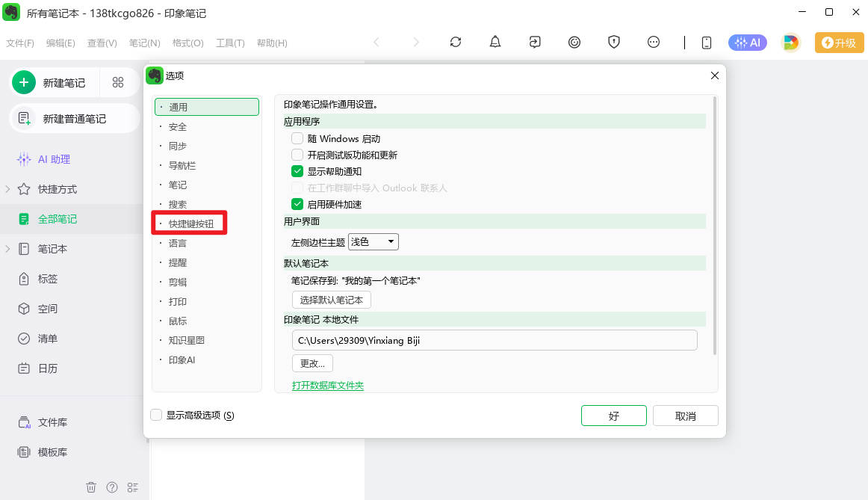Click the options dialog vertical scrollbar
The width and height of the screenshot is (868, 500).
pos(715,226)
